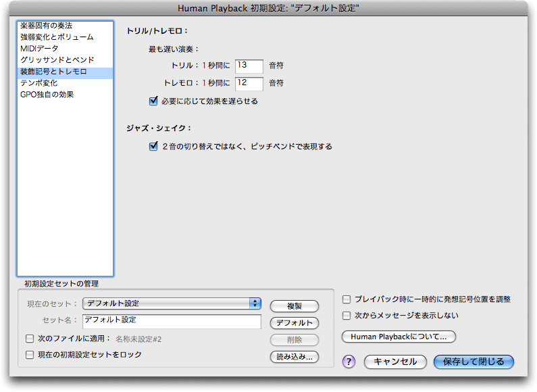The width and height of the screenshot is (537, 392).
Task: Click the デフォルト button
Action: coord(295,323)
